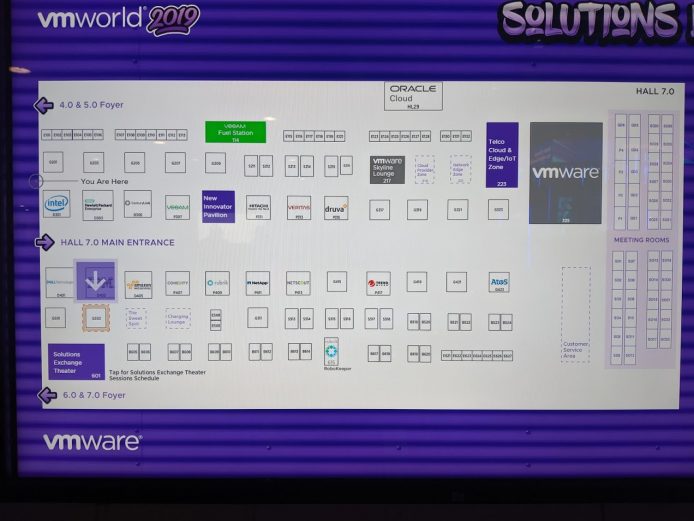Tap the Telco Cloud & Edge/IoT Zone
Viewport: 694px width, 521px height.
[502, 155]
